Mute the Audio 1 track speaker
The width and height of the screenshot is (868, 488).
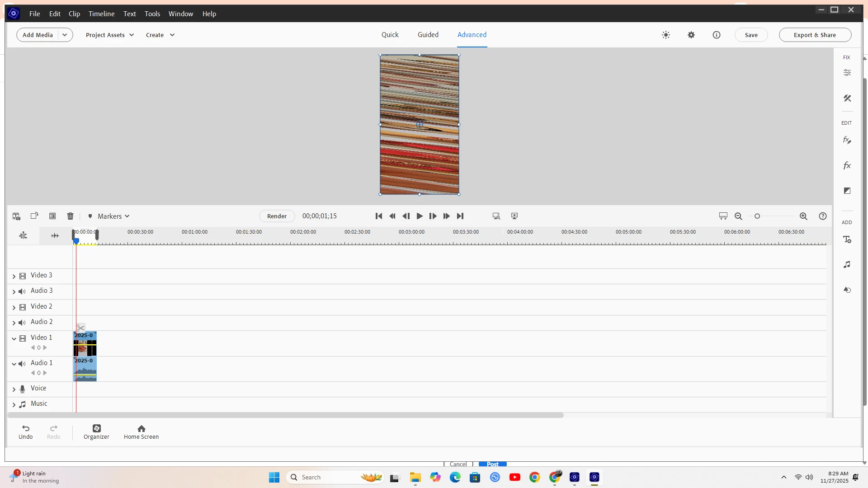pos(22,363)
